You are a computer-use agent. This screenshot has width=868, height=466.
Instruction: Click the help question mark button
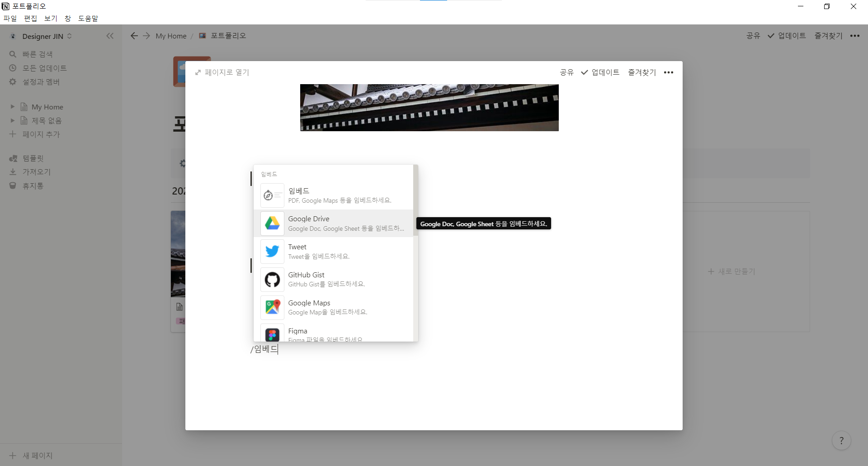[841, 441]
